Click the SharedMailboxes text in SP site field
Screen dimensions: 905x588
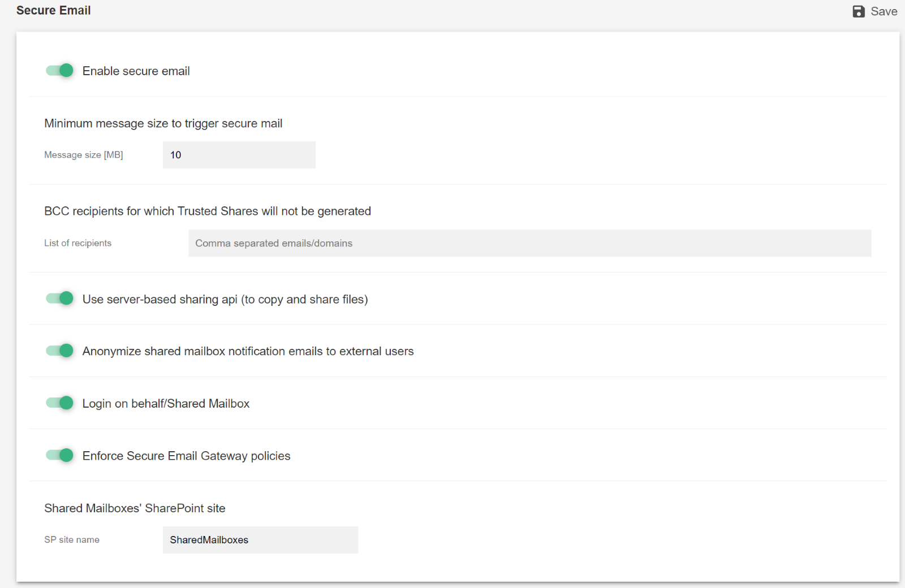(x=208, y=539)
